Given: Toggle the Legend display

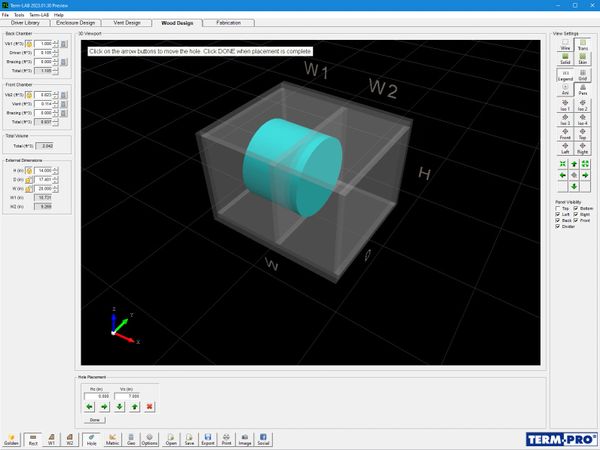Looking at the screenshot, I should [x=565, y=75].
